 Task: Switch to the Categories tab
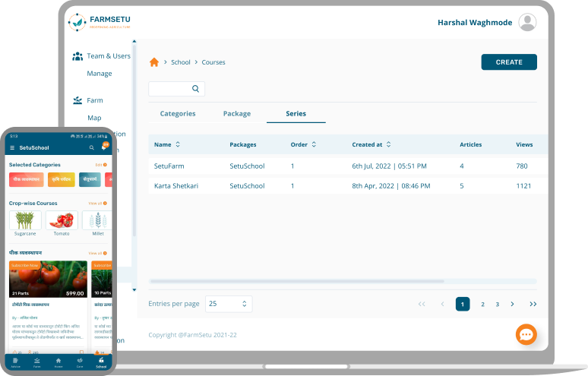point(178,114)
